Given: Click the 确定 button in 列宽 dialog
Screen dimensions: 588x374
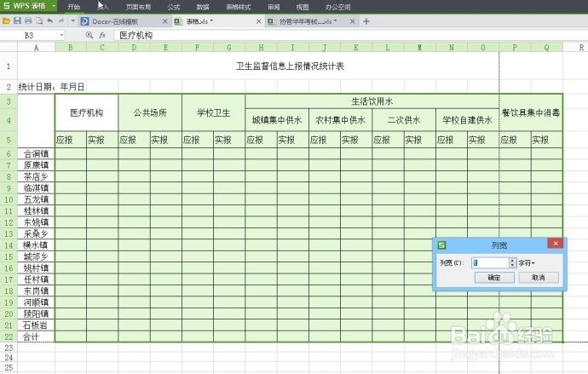Looking at the screenshot, I should [494, 278].
